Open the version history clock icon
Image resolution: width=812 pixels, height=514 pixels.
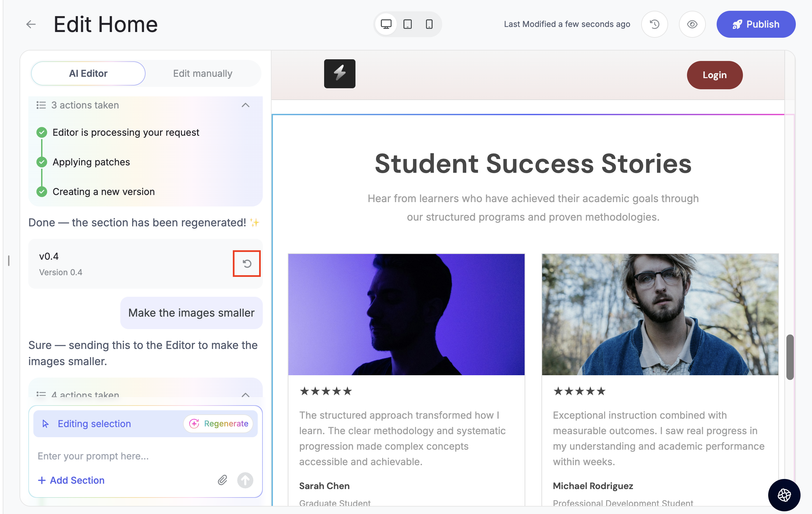[x=654, y=24]
